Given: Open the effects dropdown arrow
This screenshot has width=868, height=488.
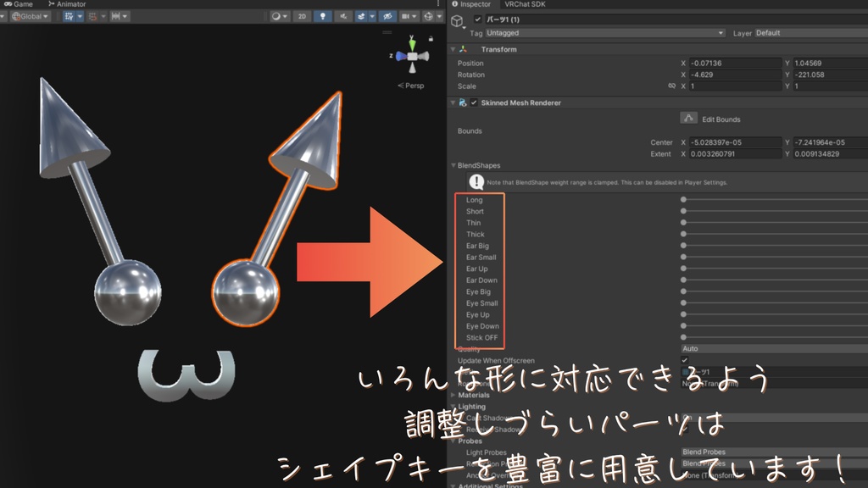Looking at the screenshot, I should [372, 17].
